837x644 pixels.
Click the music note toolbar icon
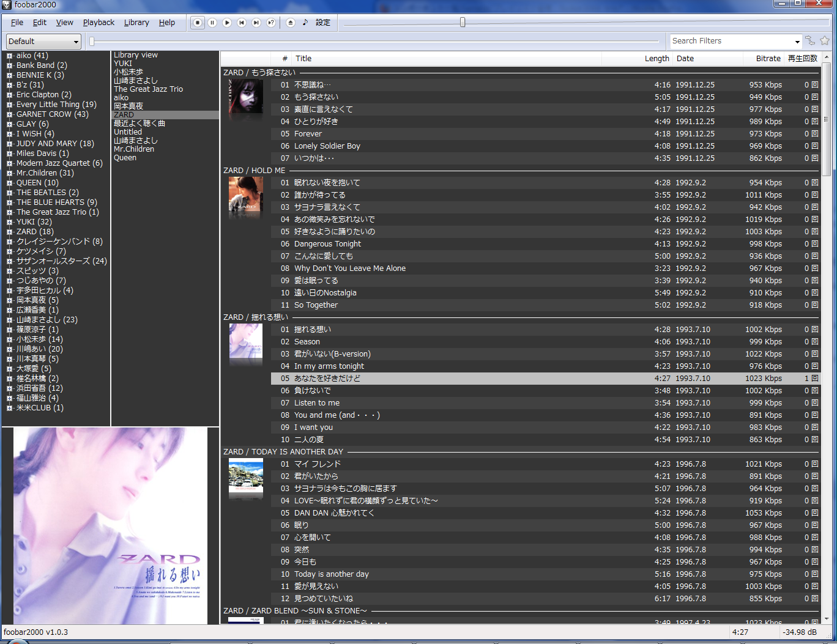click(x=305, y=23)
